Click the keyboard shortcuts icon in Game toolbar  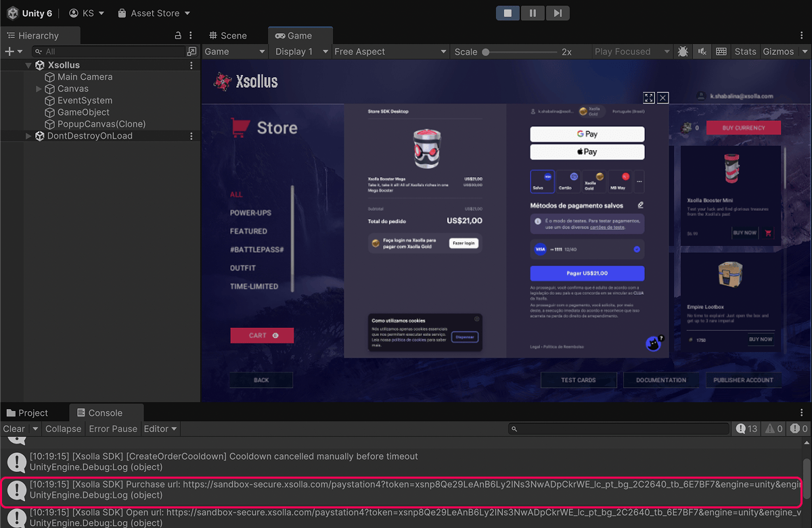point(721,51)
